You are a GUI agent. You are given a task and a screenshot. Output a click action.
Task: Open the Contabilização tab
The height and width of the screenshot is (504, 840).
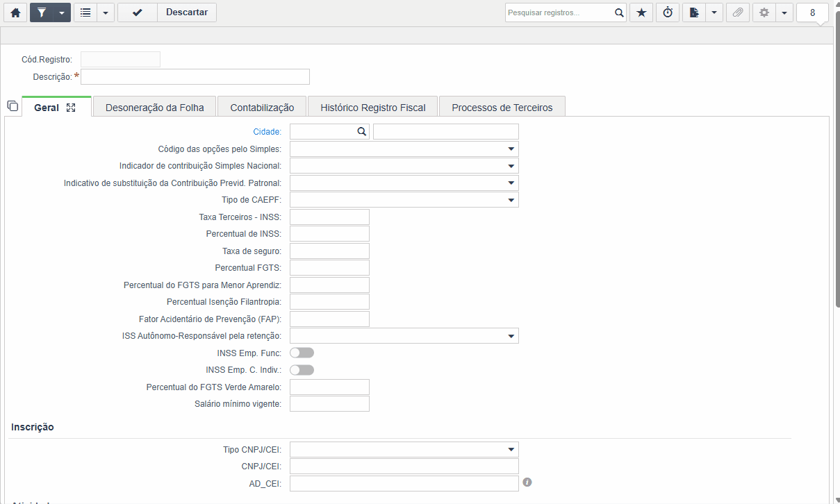(262, 108)
